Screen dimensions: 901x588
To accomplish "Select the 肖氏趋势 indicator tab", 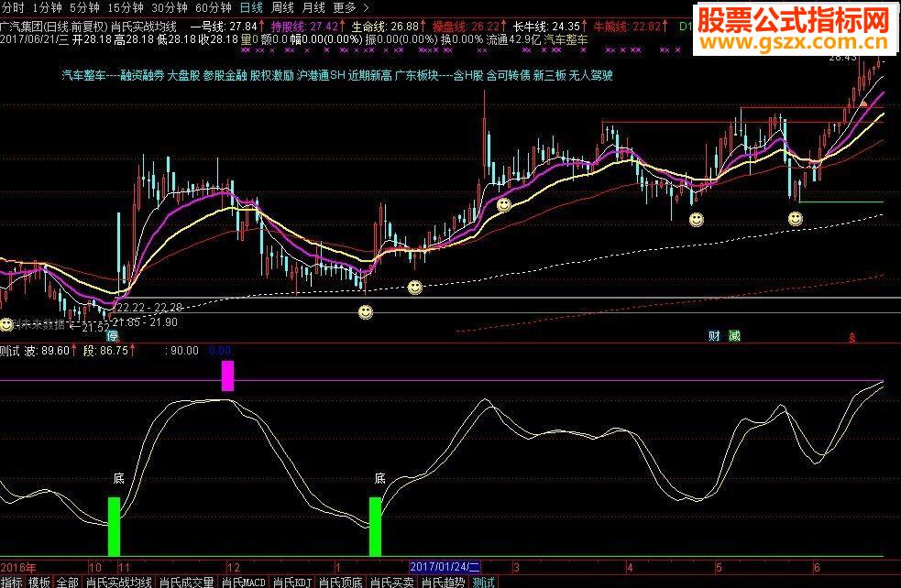I will (443, 582).
